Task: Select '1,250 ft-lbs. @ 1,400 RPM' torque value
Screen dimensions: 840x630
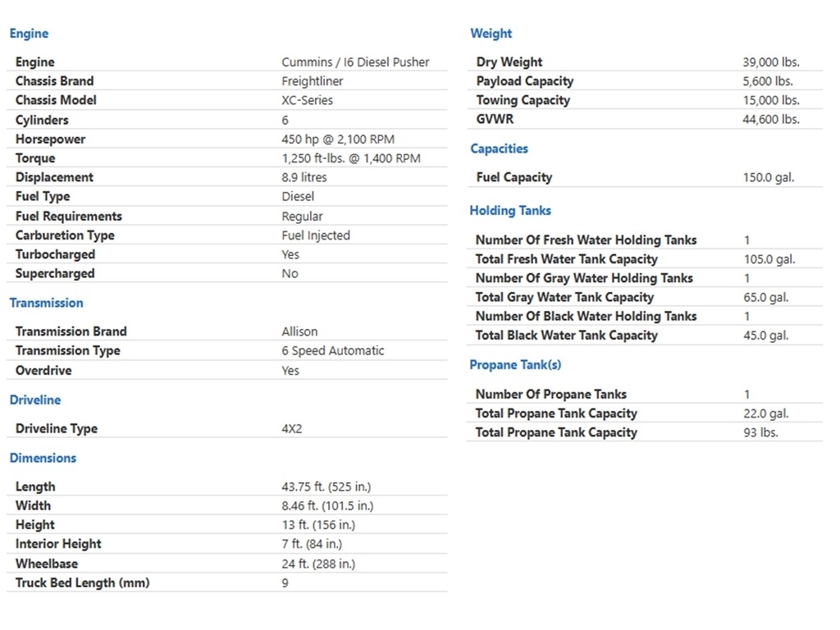Action: (x=351, y=158)
